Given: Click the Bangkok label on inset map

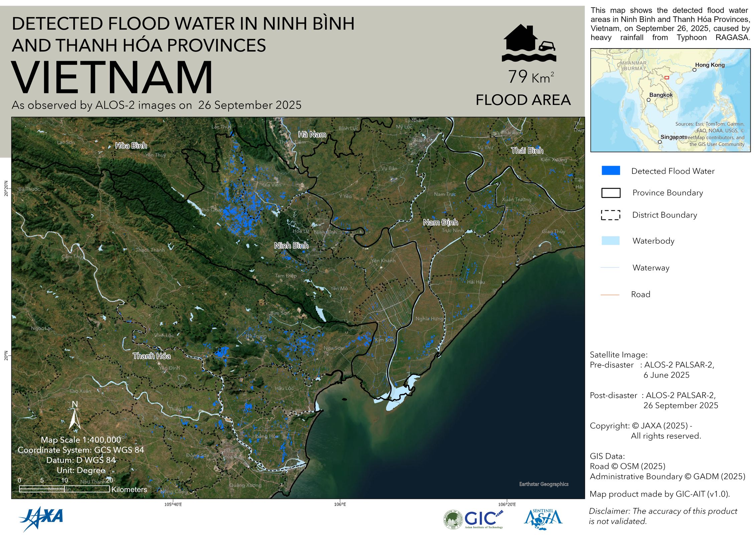Looking at the screenshot, I should click(661, 95).
